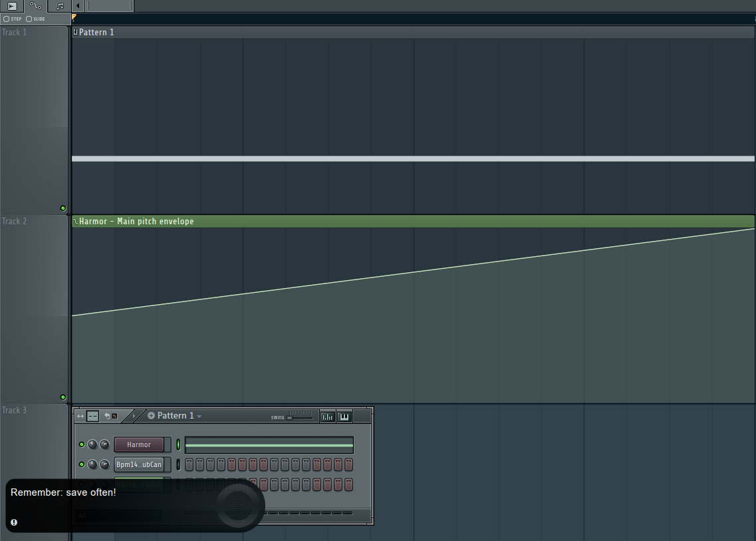
Task: Click the note bar inside the Pattern 1 clip
Action: pos(413,159)
